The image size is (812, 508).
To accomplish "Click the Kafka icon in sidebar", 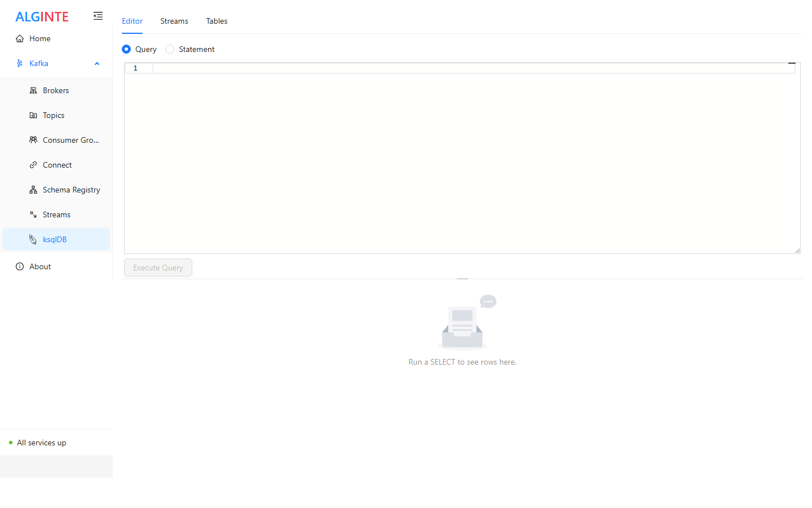I will point(20,63).
